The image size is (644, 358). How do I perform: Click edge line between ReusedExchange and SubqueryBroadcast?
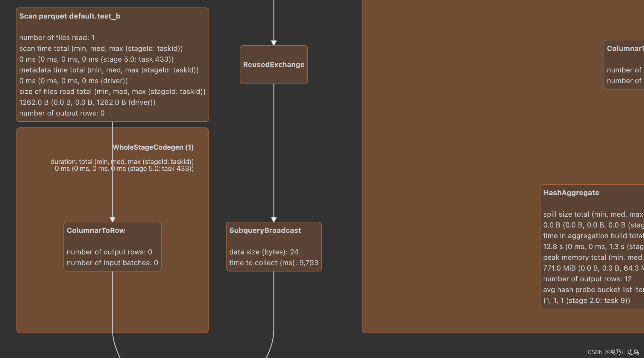[274, 150]
